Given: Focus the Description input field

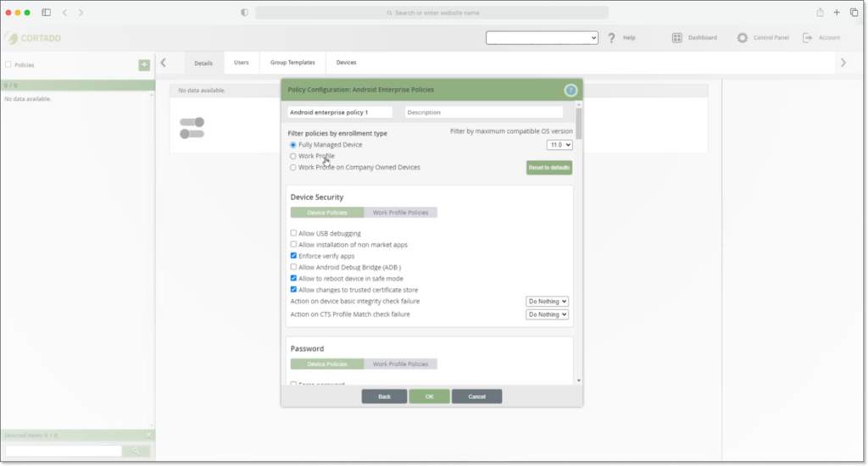Looking at the screenshot, I should (x=484, y=113).
